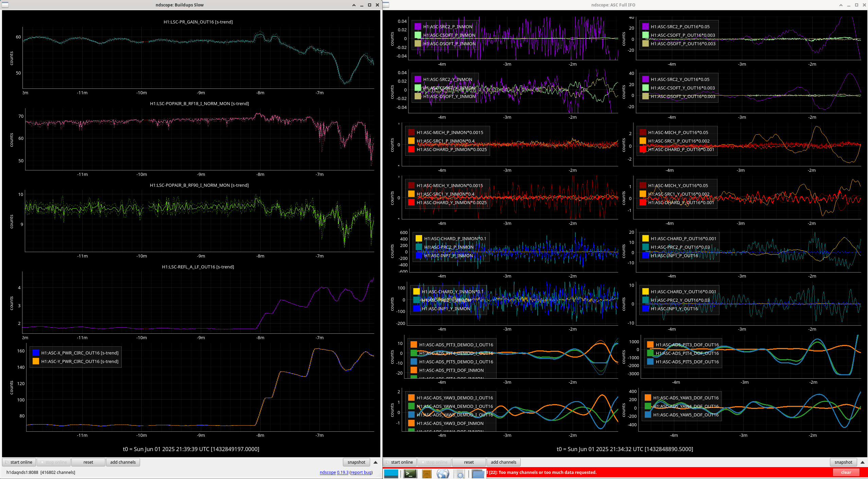Viewport: 868px width, 479px height.
Task: Click the H1:ASC-CSOFT_Y_OUT16*0.003 legend label
Action: point(683,88)
